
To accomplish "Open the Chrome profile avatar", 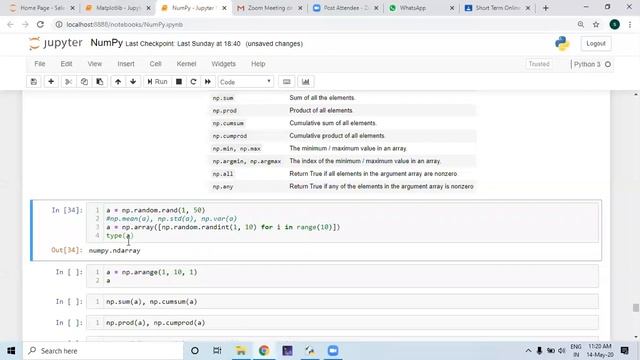I will [x=614, y=24].
